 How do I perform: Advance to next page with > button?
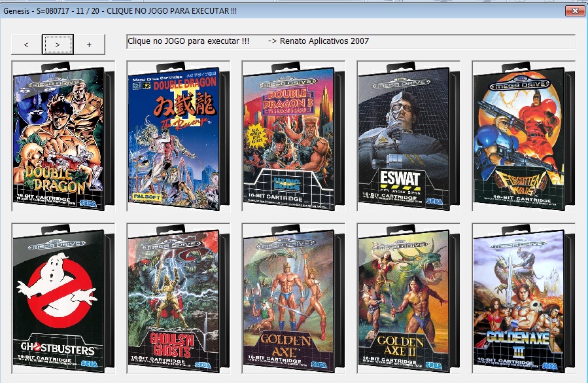point(58,45)
